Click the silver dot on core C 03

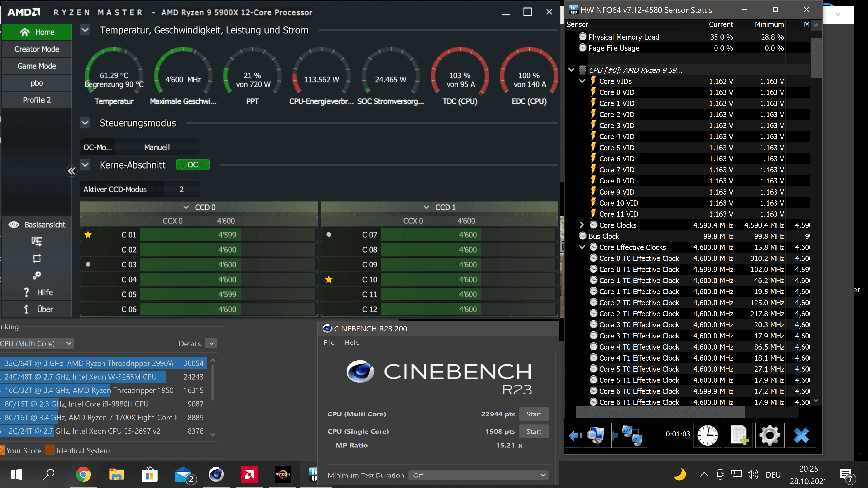pos(88,264)
